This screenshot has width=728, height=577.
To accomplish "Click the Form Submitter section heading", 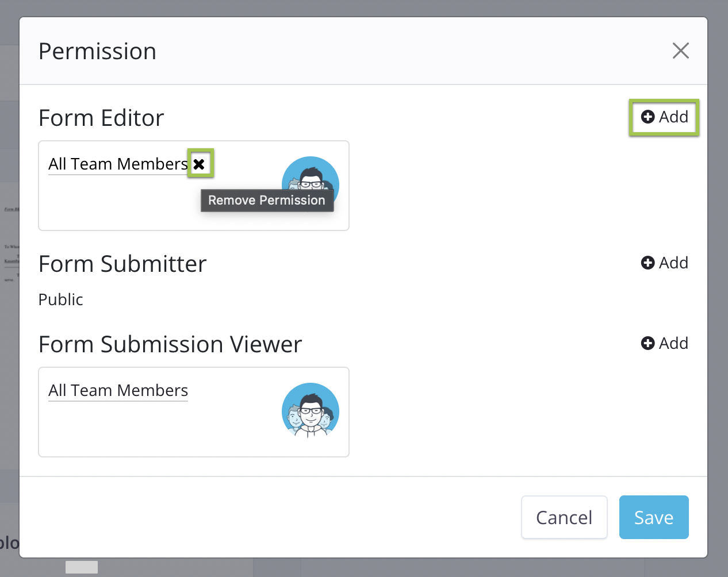I will (x=122, y=264).
